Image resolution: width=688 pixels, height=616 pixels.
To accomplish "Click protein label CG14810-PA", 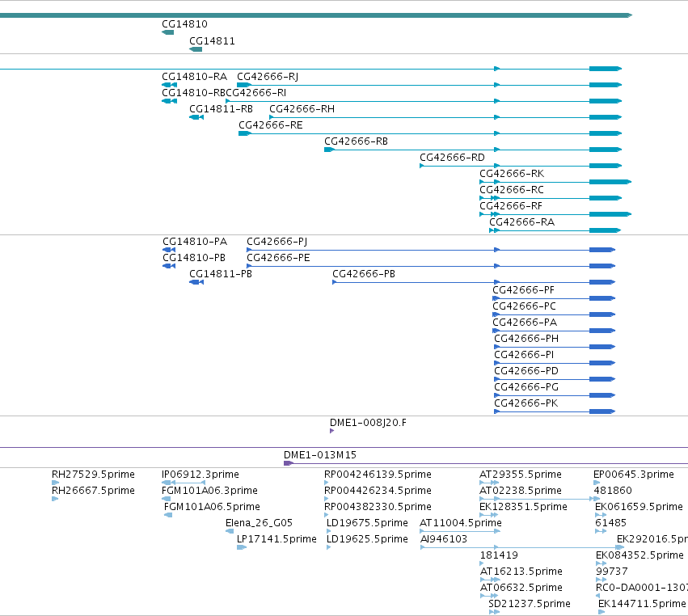I will click(x=195, y=242).
